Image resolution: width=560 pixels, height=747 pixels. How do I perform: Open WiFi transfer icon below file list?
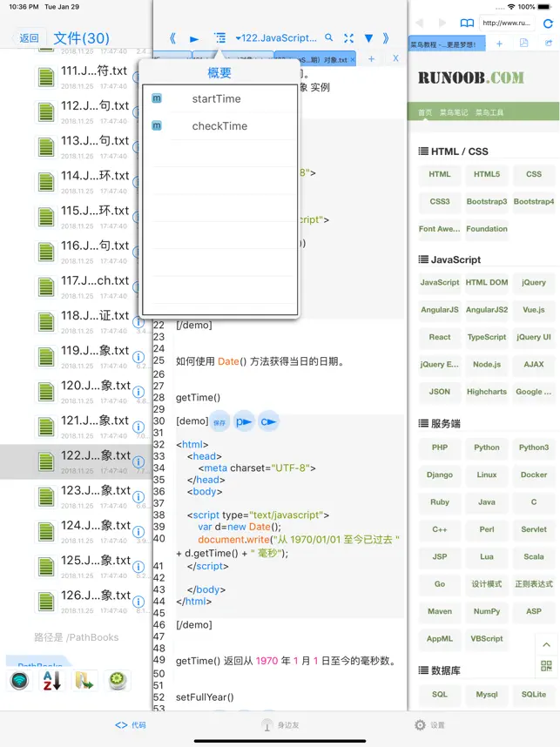(x=19, y=680)
